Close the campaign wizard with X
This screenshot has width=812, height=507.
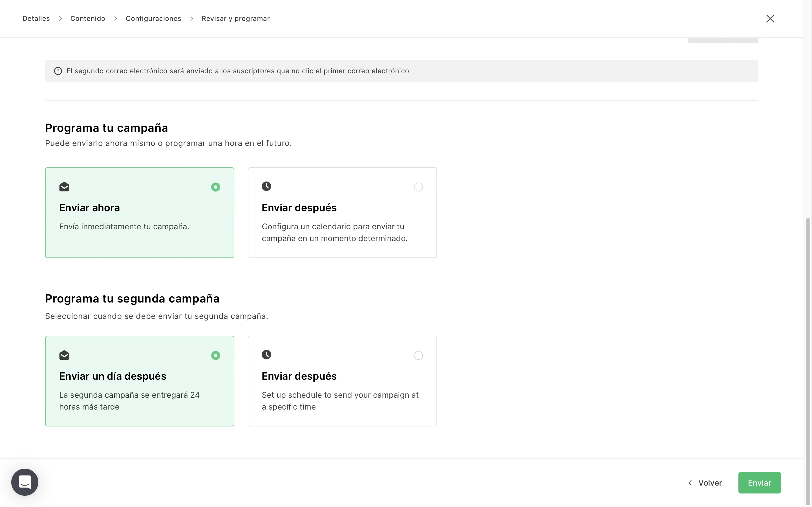point(770,18)
